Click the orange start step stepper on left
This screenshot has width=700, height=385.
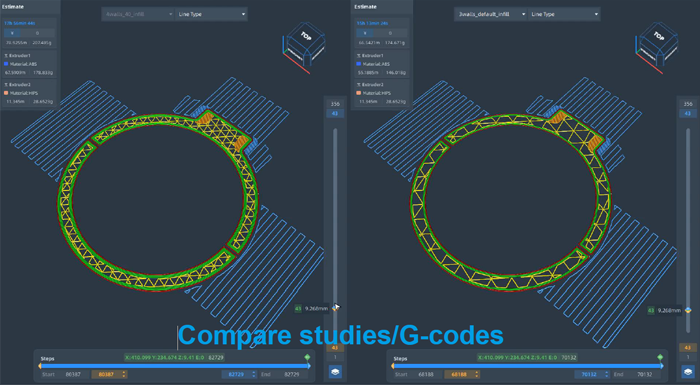click(x=109, y=374)
